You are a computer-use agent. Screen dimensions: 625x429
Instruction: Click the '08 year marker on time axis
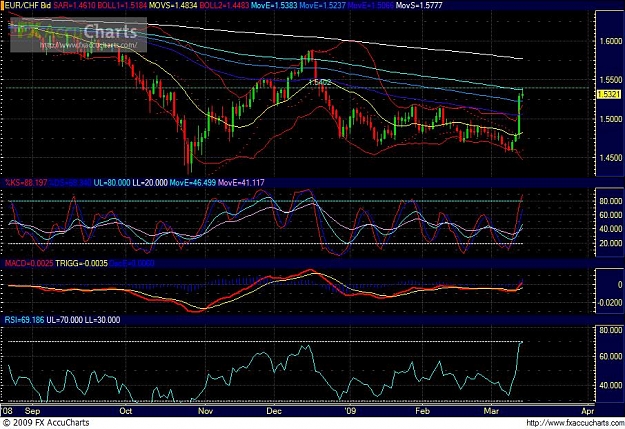pyautogui.click(x=8, y=411)
